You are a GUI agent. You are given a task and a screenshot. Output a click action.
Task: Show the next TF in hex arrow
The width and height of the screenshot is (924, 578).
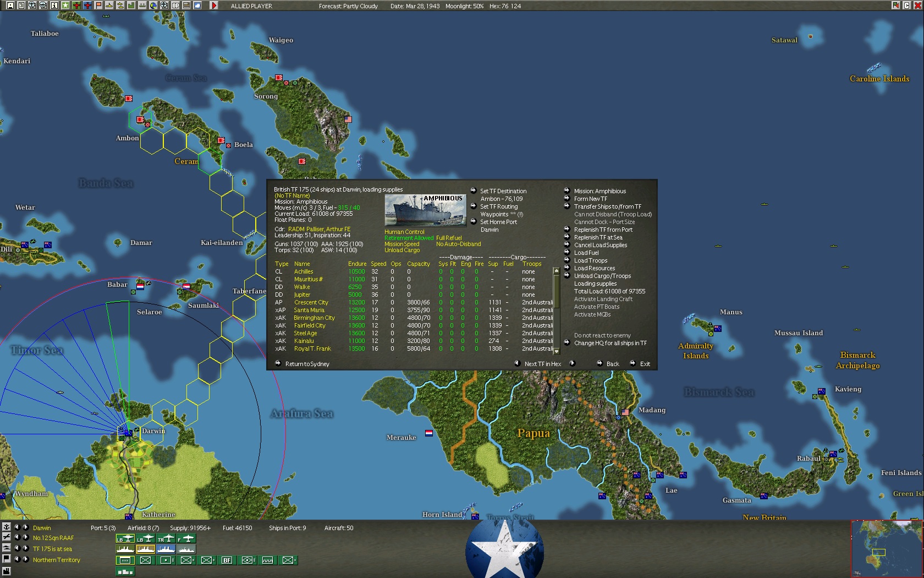(x=572, y=363)
